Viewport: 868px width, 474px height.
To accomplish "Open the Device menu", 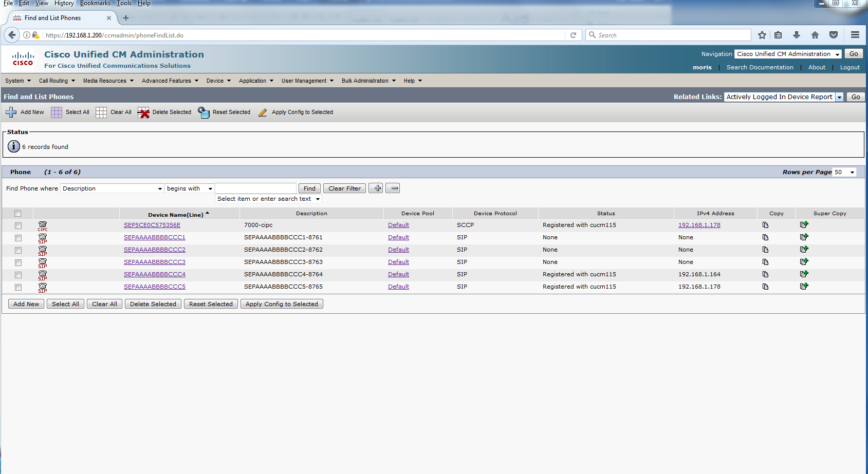I will coord(218,81).
